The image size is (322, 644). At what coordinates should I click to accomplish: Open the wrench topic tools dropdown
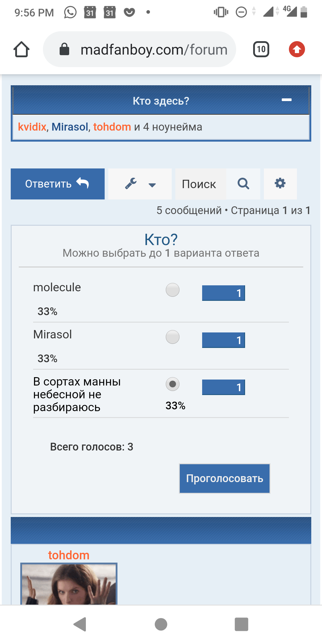(140, 184)
